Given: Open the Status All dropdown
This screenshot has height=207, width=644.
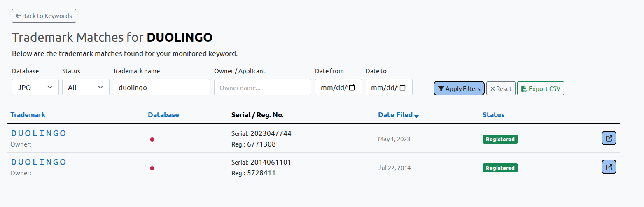Looking at the screenshot, I should click(x=86, y=87).
